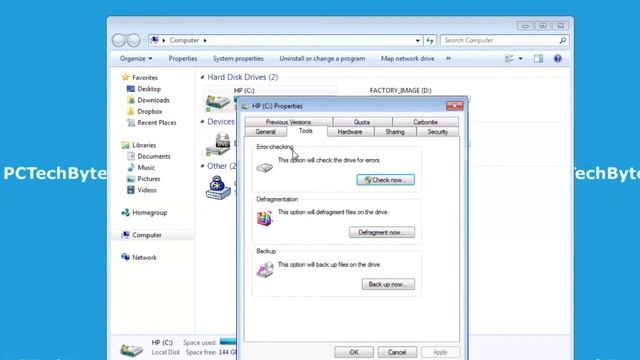Confirm the properties dialog with OK

[x=353, y=352]
